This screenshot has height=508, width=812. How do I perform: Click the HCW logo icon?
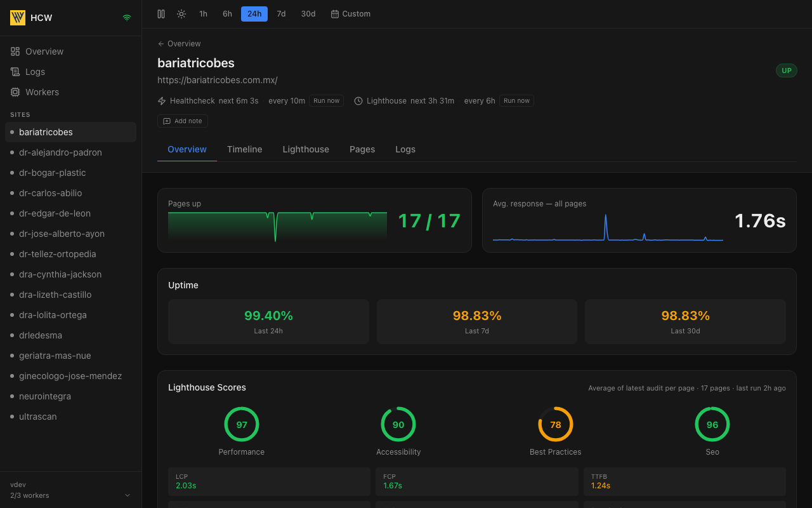[18, 18]
